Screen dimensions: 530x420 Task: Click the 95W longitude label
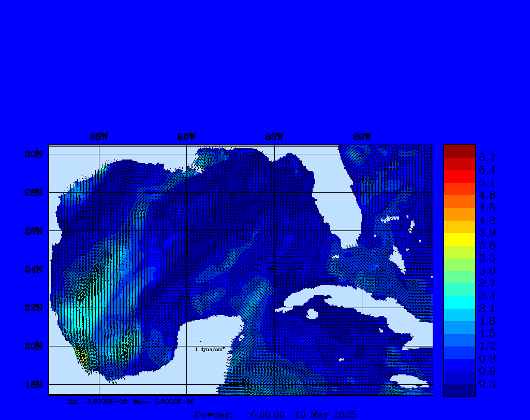coord(98,137)
